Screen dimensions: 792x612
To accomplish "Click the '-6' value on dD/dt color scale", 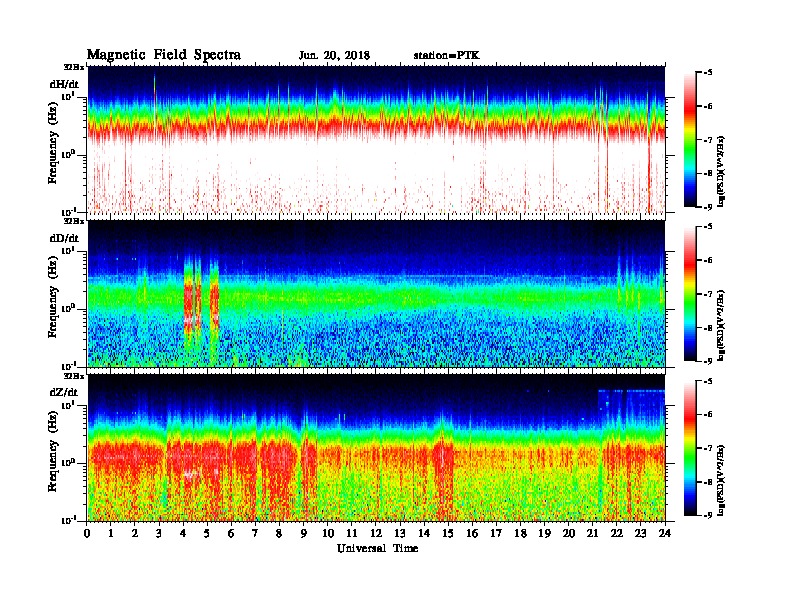I will click(x=708, y=260).
